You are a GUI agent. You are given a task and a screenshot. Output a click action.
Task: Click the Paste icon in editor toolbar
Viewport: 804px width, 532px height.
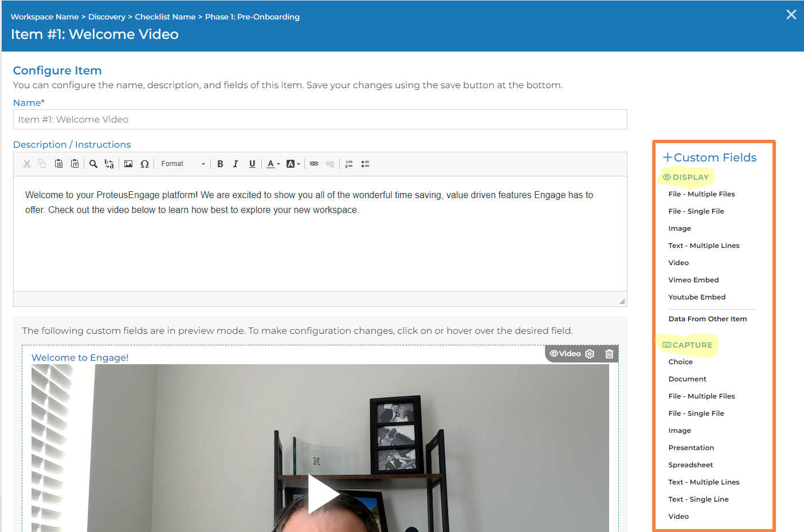pyautogui.click(x=58, y=164)
